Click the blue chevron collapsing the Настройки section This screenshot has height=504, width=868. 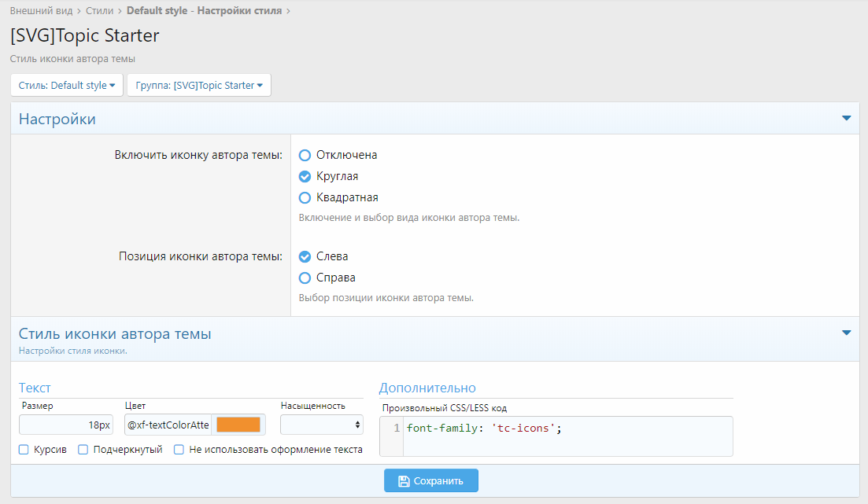[847, 119]
